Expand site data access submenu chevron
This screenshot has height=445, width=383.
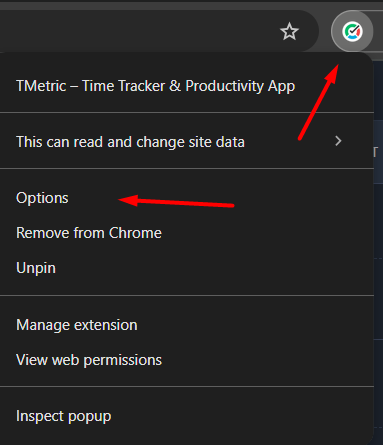point(338,141)
